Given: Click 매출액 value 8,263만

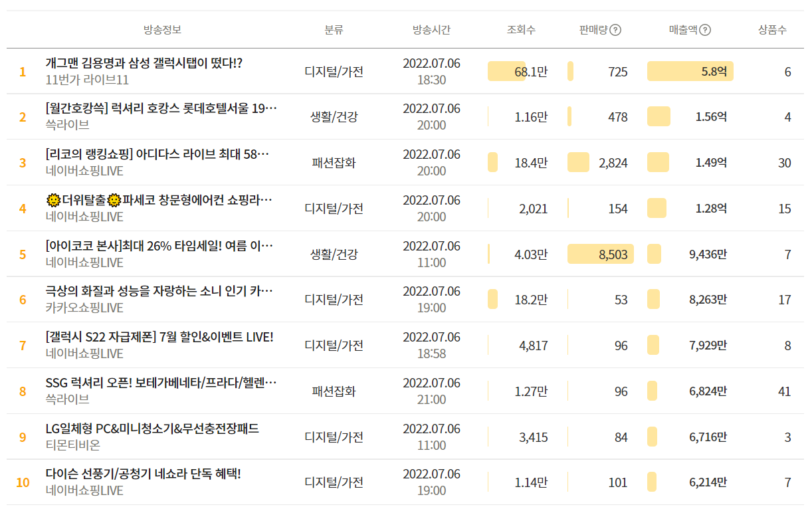Looking at the screenshot, I should point(708,300).
